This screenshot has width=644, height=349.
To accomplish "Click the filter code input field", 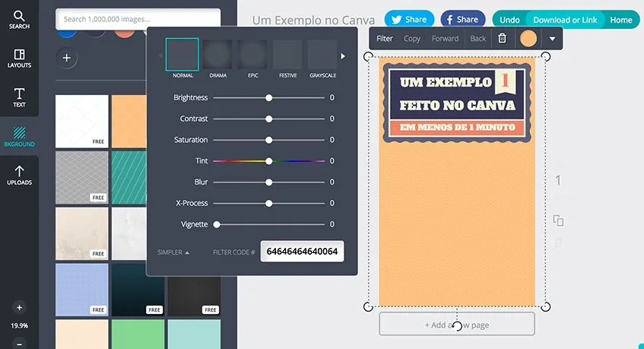I will 303,251.
